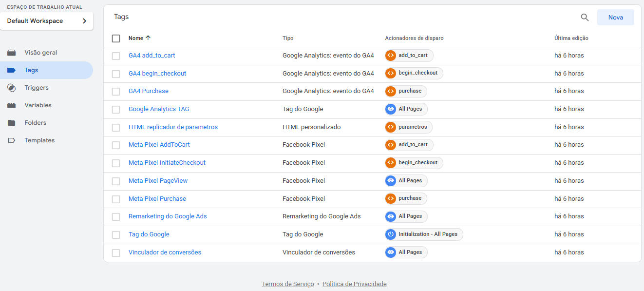644x291 pixels.
Task: Select checkbox for Meta Pixel PageView
Action: (x=116, y=181)
